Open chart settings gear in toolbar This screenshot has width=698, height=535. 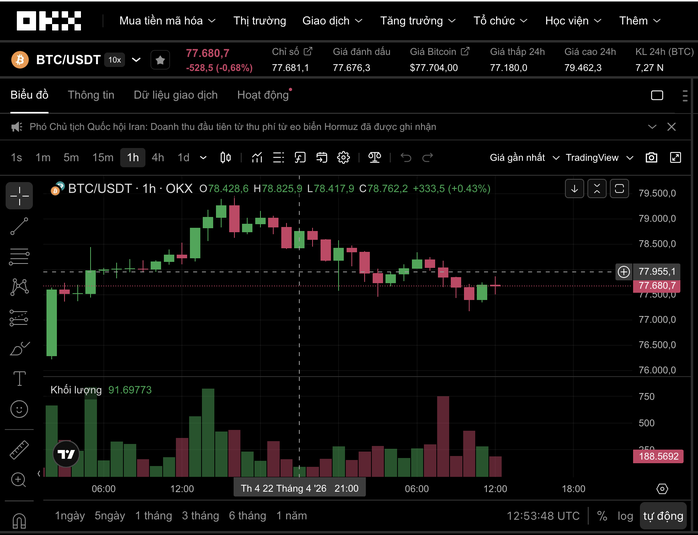pyautogui.click(x=343, y=157)
